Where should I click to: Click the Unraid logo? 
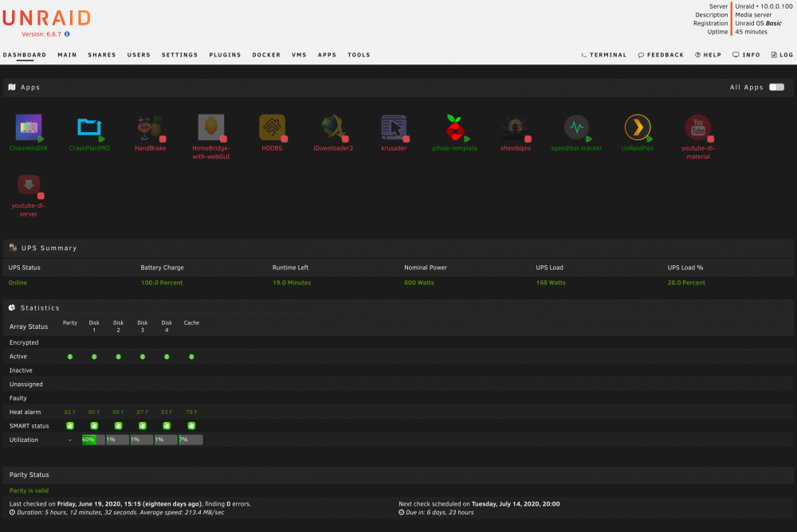pos(46,18)
